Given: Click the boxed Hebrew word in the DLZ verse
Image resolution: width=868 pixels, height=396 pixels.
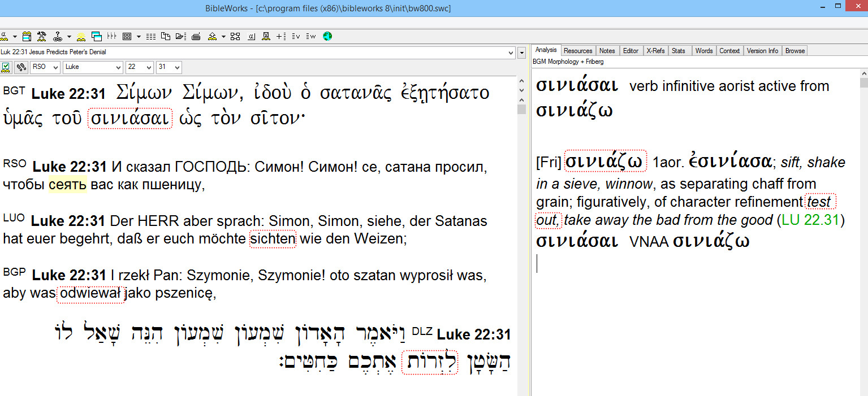Looking at the screenshot, I should pyautogui.click(x=430, y=362).
